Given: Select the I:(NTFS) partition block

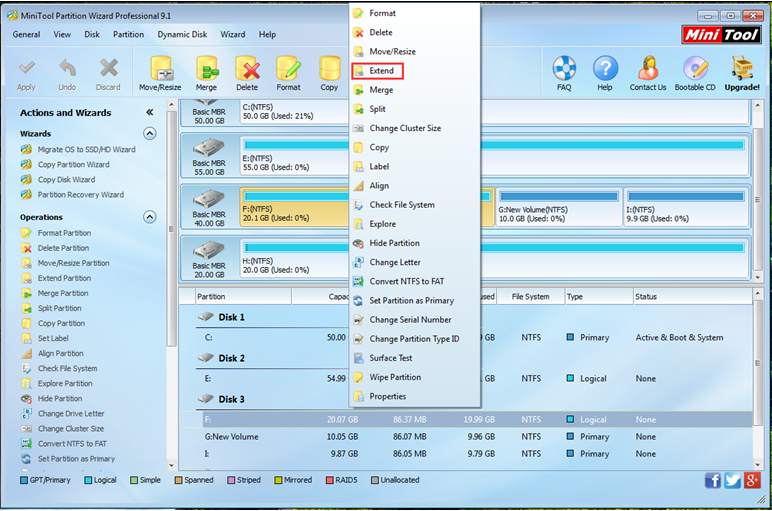Looking at the screenshot, I should pos(686,207).
